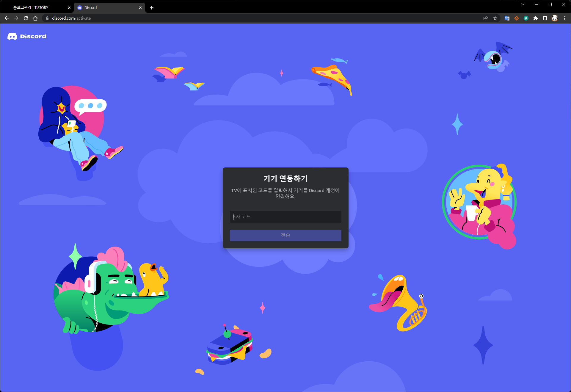This screenshot has height=392, width=571.
Task: Maximize the browser window
Action: (550, 4)
